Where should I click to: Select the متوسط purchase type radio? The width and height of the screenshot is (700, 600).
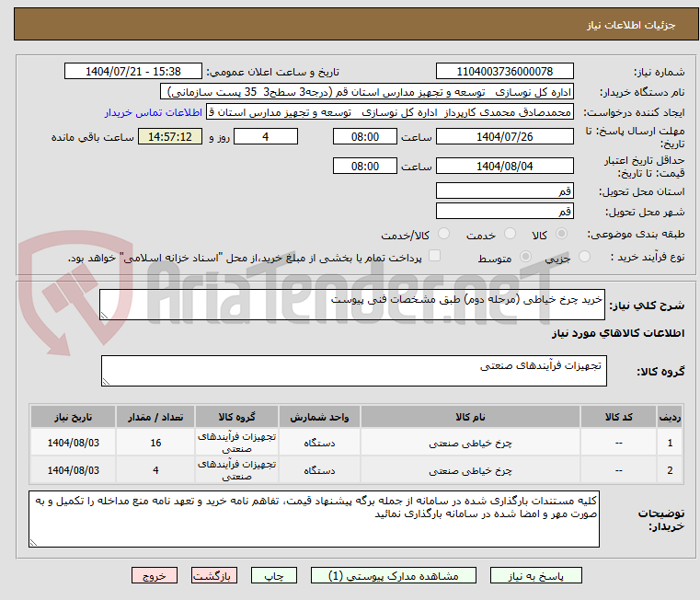coord(526,257)
